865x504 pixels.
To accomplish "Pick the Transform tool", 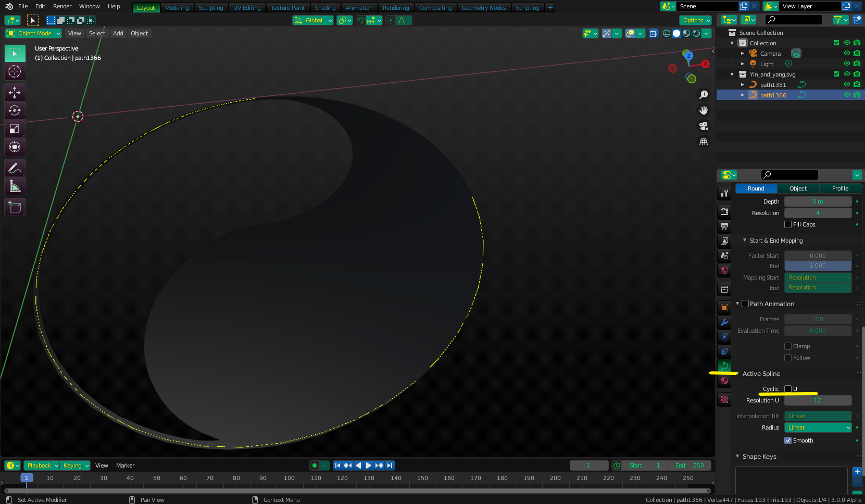I will coord(15,147).
